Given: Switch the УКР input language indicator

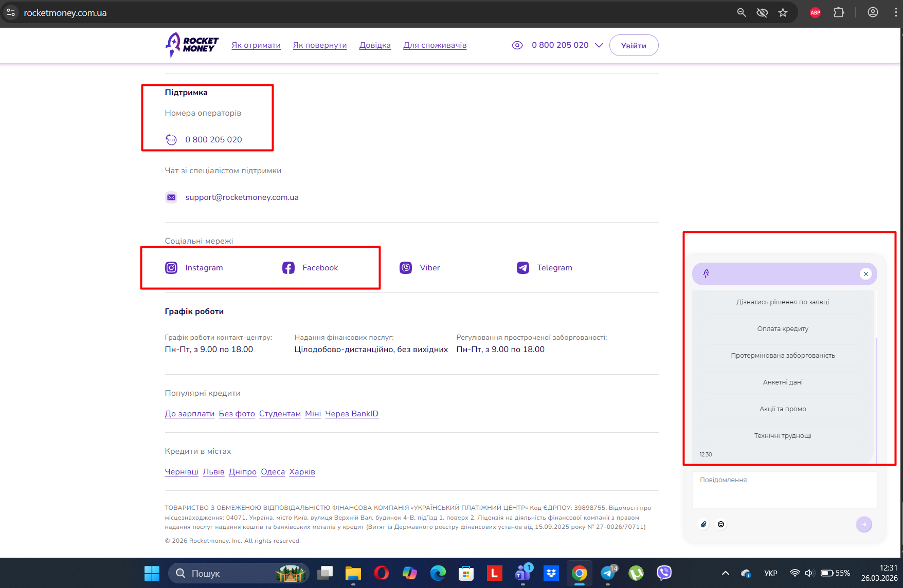Looking at the screenshot, I should [770, 573].
